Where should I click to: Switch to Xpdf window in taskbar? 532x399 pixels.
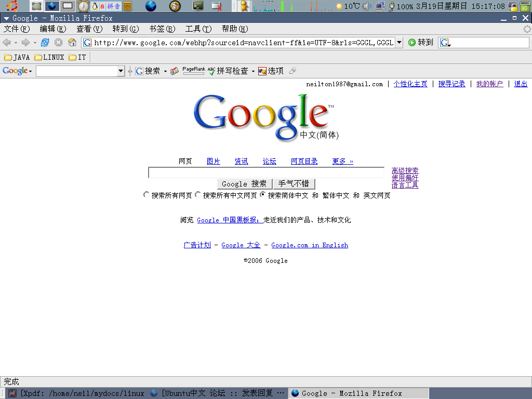pos(76,393)
